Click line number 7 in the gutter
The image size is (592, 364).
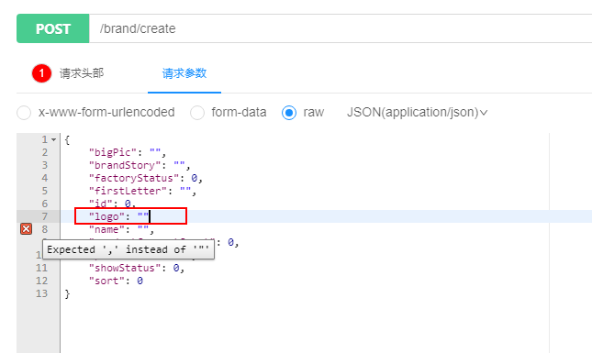click(45, 216)
